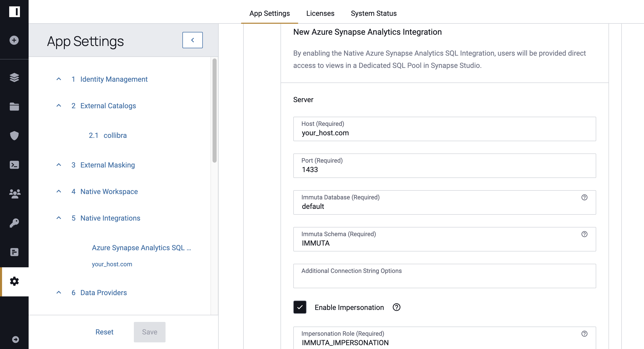Click the users/people icon in sidebar
The image size is (644, 349).
click(x=14, y=194)
